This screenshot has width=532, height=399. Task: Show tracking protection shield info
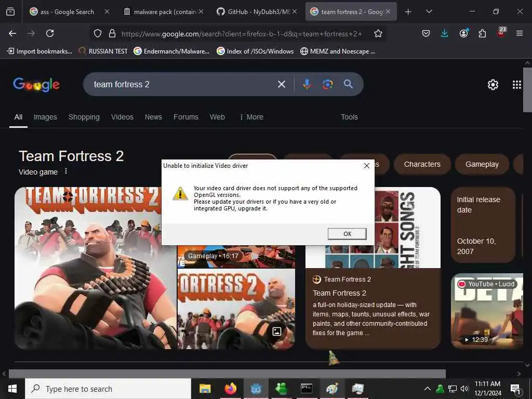pyautogui.click(x=98, y=33)
